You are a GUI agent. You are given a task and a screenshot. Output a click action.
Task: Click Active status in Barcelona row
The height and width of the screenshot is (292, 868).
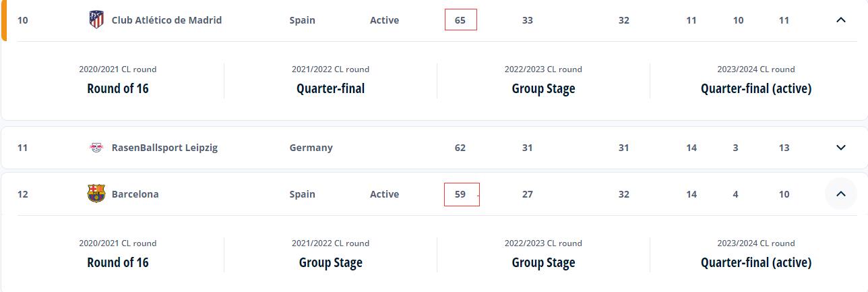pos(384,194)
